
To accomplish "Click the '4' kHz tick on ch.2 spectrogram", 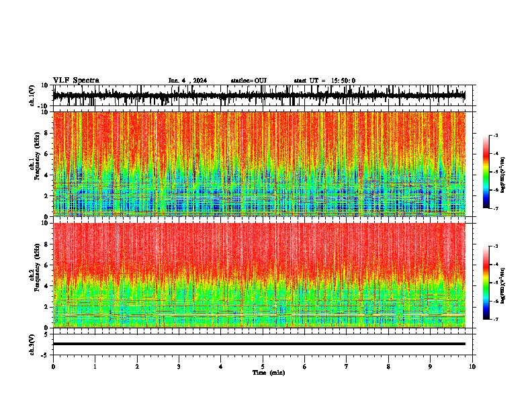I will click(46, 286).
